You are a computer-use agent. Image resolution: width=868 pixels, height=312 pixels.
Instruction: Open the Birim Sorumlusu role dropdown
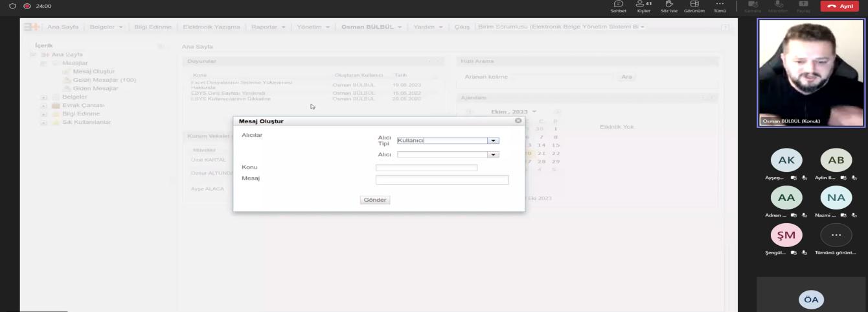(562, 27)
